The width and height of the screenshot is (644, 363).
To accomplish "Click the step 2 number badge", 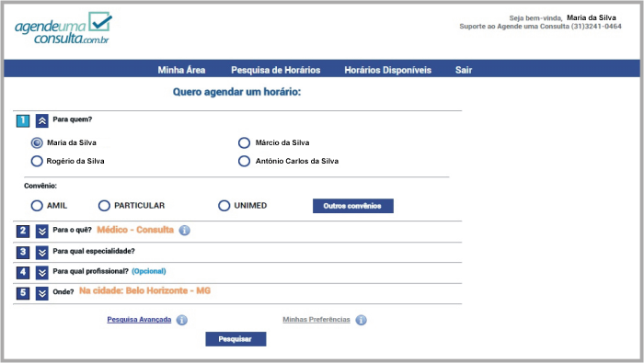I will click(x=23, y=232).
